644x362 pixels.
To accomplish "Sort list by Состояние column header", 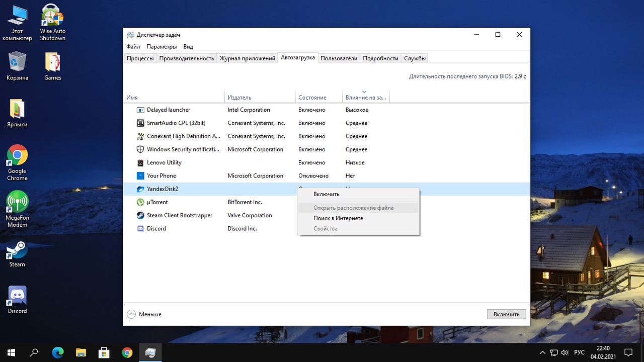I will point(318,97).
